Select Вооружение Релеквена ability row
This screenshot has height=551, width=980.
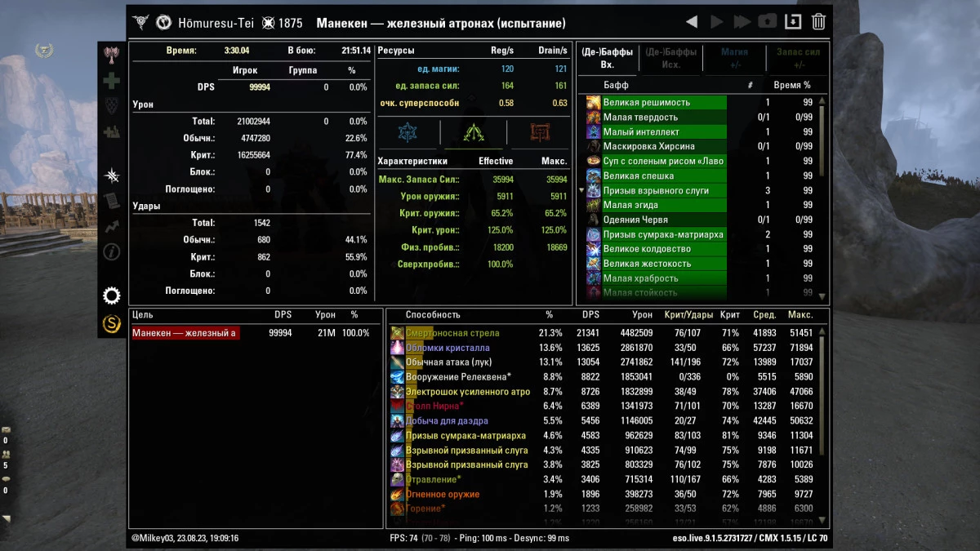(x=603, y=377)
